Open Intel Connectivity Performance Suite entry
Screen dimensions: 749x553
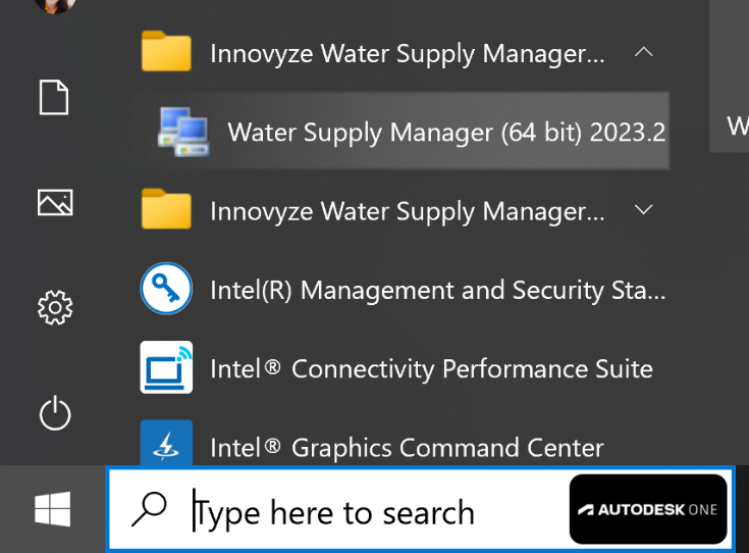click(x=431, y=369)
